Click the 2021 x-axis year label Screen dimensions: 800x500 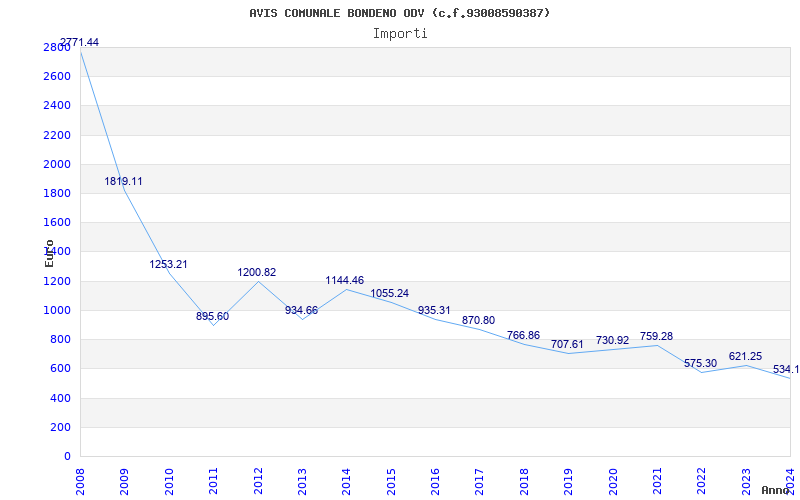(657, 481)
